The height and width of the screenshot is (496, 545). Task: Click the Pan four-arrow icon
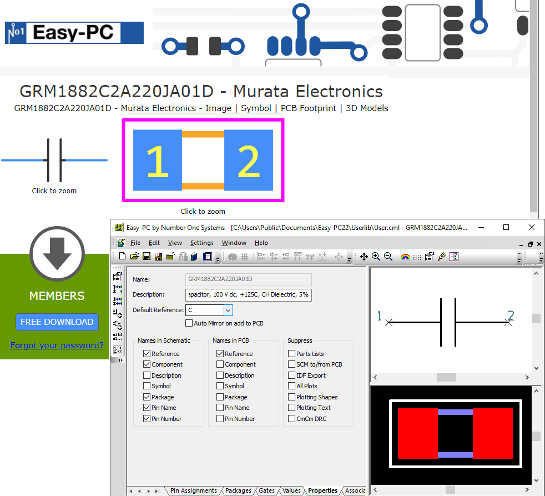[x=364, y=257]
